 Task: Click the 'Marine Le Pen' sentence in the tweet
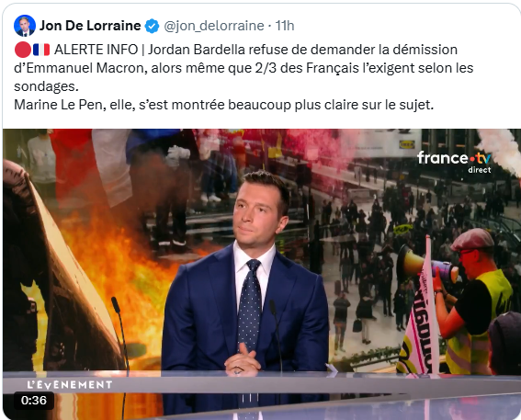click(x=224, y=105)
